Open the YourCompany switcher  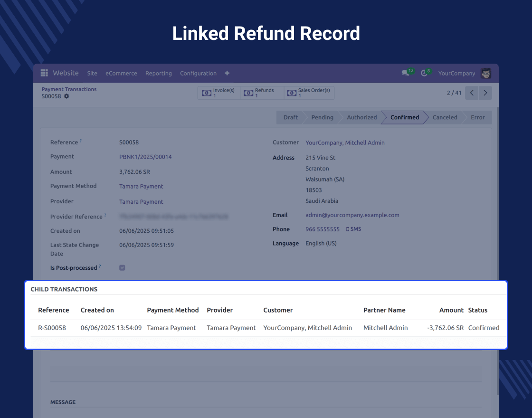pos(456,73)
